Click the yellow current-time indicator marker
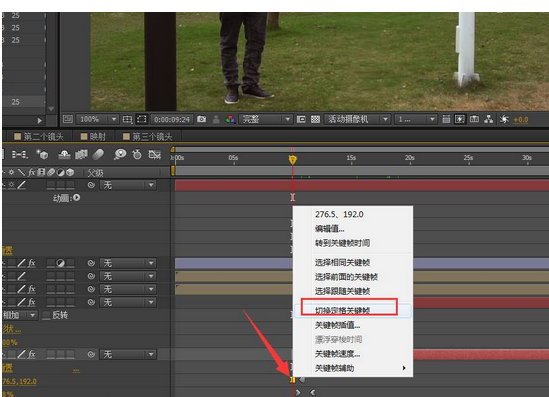The height and width of the screenshot is (397, 549). pos(293,160)
